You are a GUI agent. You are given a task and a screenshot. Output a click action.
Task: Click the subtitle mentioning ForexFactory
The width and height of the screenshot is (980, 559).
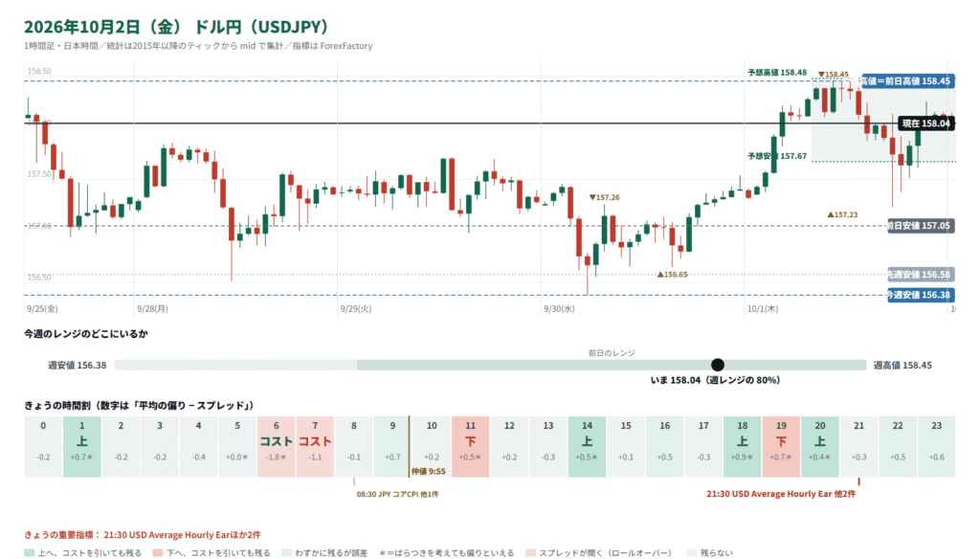click(198, 46)
